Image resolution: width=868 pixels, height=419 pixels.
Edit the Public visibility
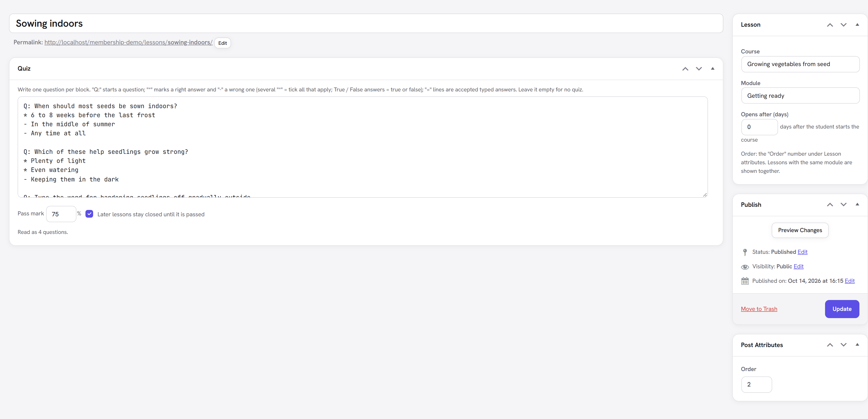(798, 267)
